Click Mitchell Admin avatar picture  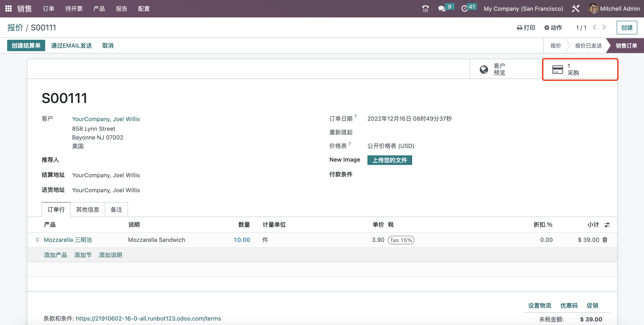[593, 9]
